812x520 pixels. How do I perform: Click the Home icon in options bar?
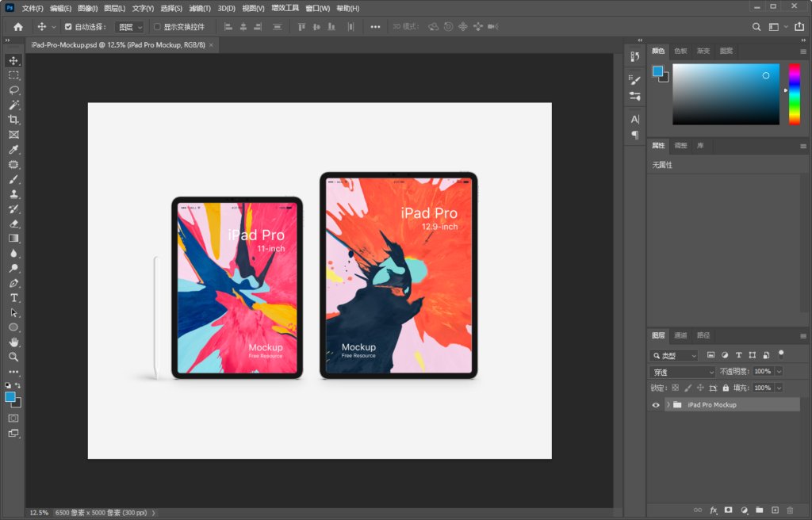point(18,27)
